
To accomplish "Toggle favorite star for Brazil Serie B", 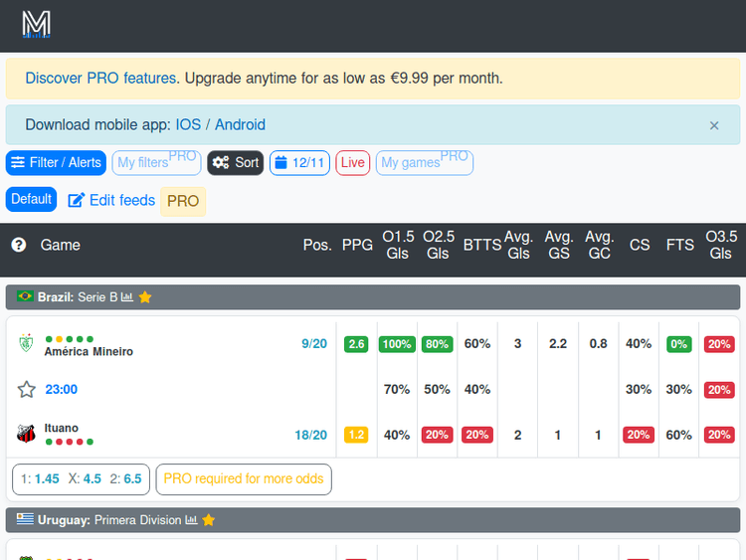I will pyautogui.click(x=145, y=297).
